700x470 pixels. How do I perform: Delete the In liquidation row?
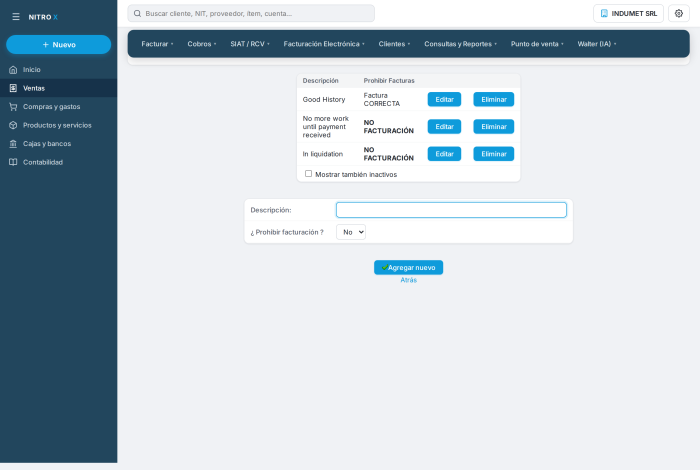493,154
